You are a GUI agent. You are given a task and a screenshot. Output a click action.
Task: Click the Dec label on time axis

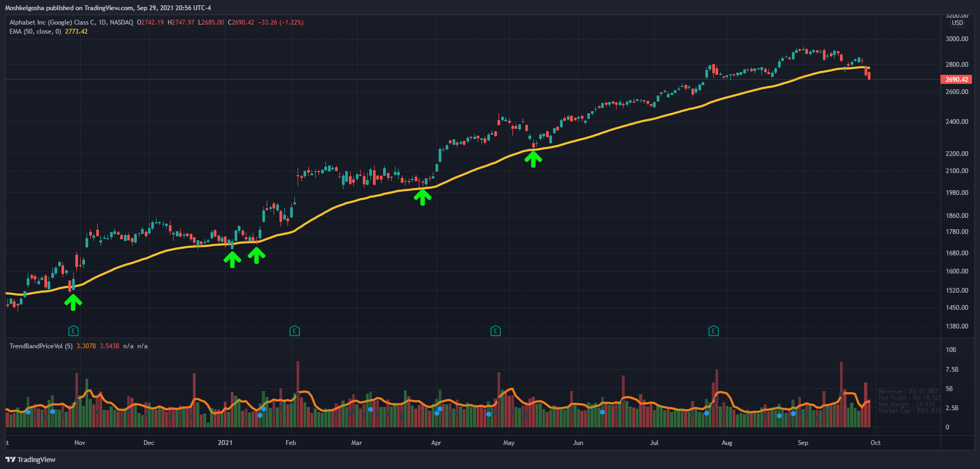[x=149, y=443]
